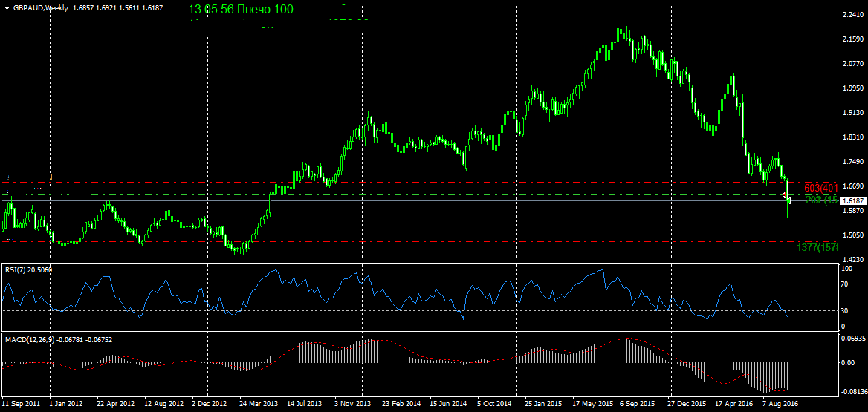Click the 1.4230 price axis label
This screenshot has width=868, height=412.
(853, 259)
